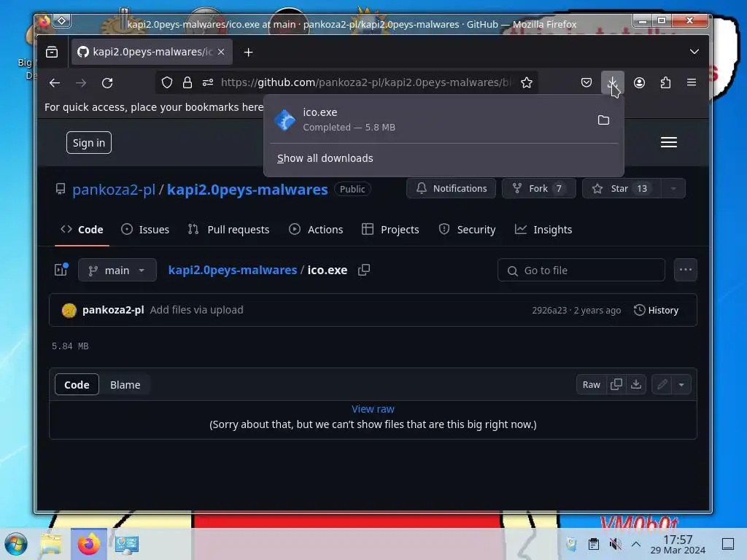Open Firefox application menu
This screenshot has width=747, height=560.
coord(692,83)
